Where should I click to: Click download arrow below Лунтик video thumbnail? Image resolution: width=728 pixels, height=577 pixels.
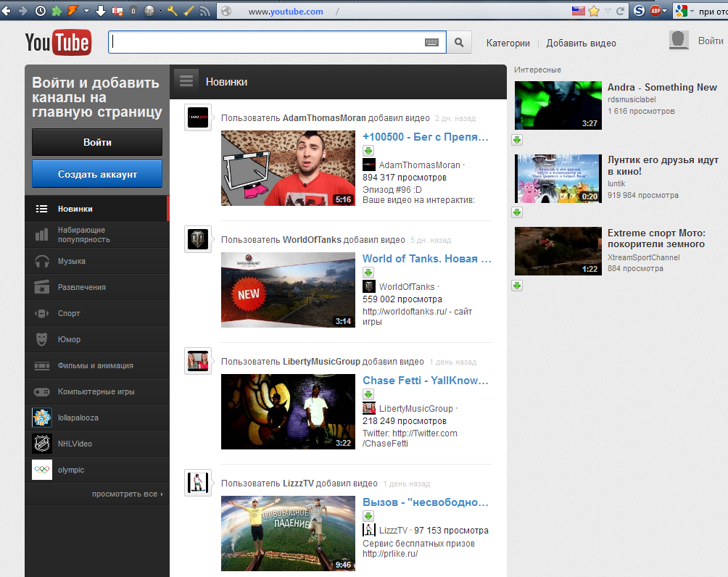click(517, 212)
